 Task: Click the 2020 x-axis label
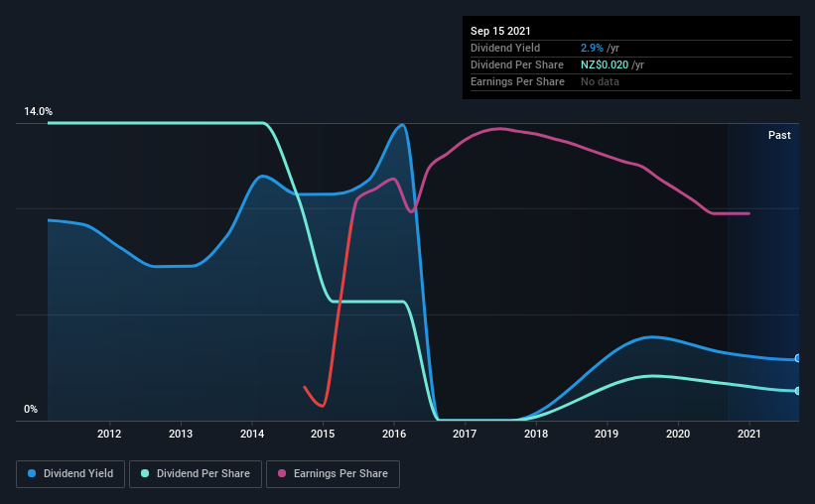point(678,434)
